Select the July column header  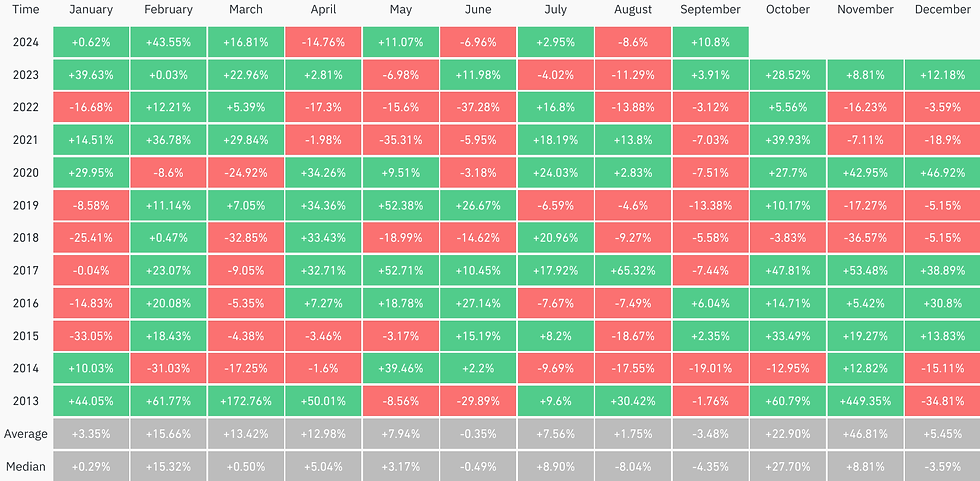click(x=556, y=10)
